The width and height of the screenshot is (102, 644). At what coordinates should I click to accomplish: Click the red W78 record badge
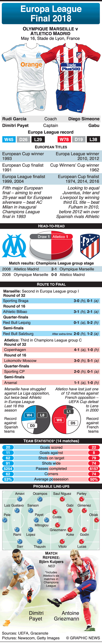click(x=64, y=139)
